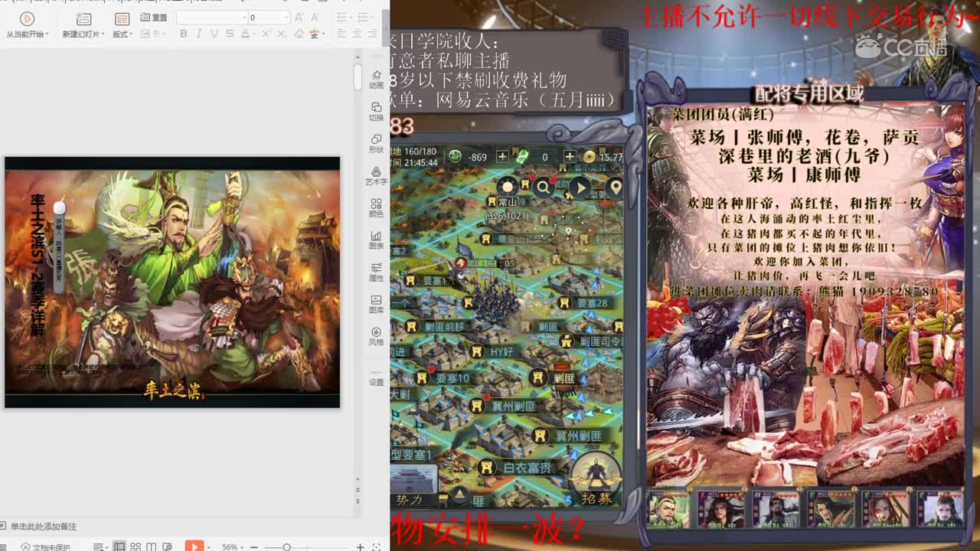Tap the map search magnifier in game
This screenshot has width=980, height=551.
click(544, 187)
